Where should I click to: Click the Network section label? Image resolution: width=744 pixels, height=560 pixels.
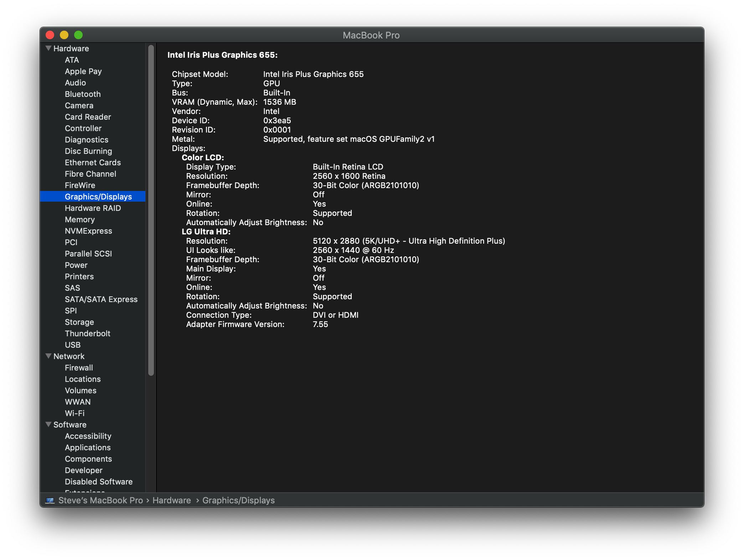click(x=69, y=356)
